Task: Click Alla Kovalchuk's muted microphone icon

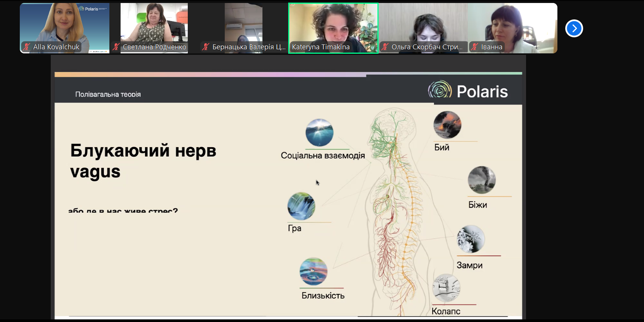Action: (26, 47)
